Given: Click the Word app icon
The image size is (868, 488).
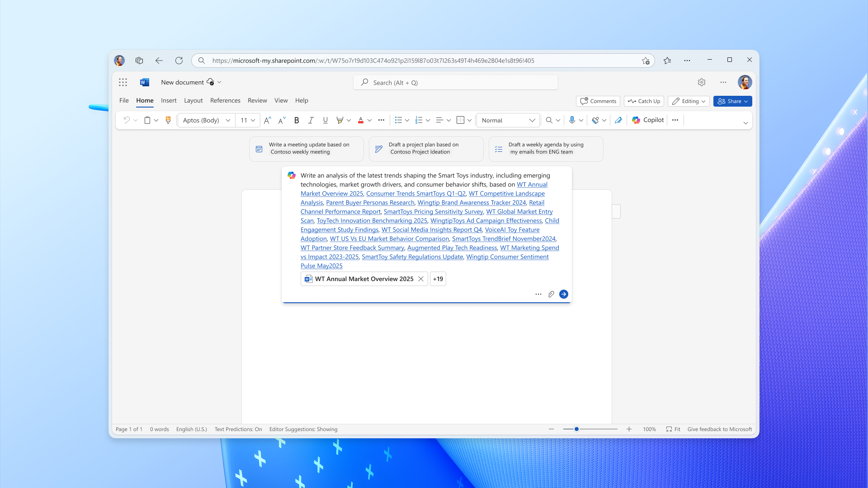Looking at the screenshot, I should pyautogui.click(x=145, y=82).
